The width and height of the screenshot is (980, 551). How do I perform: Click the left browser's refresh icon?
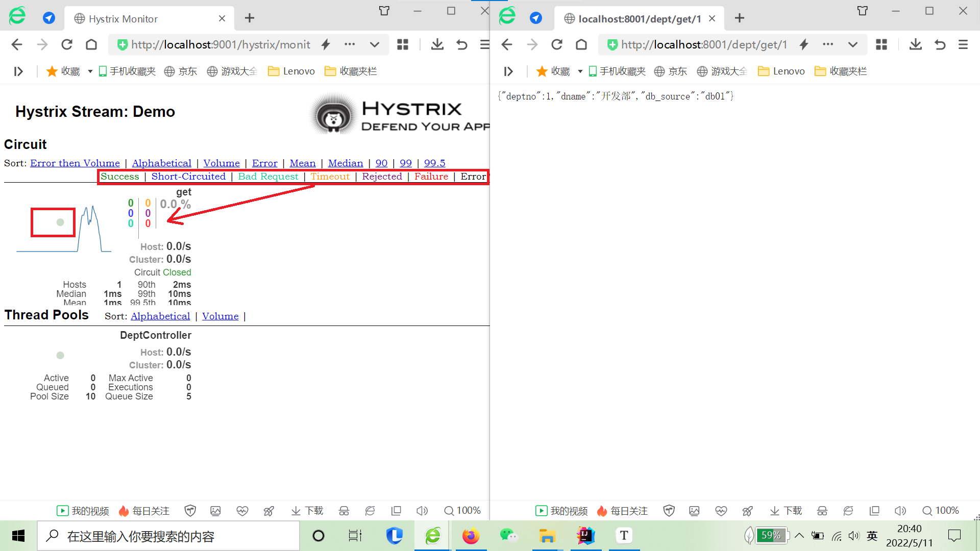pyautogui.click(x=67, y=45)
